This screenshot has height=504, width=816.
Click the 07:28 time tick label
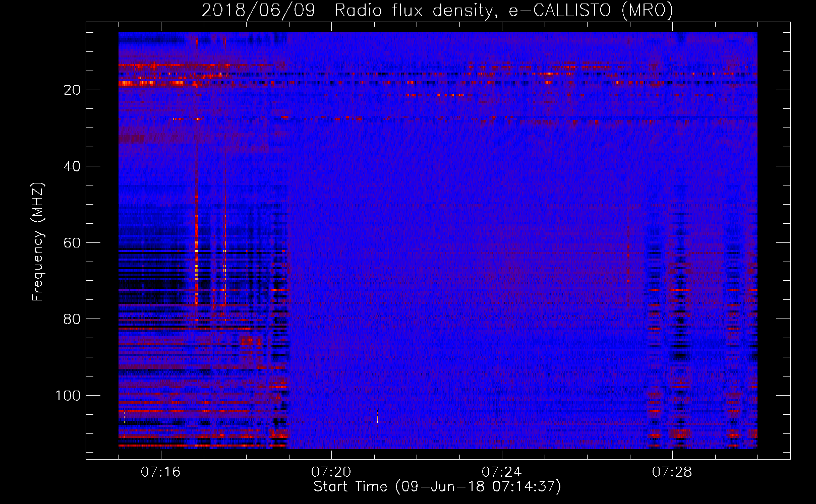(672, 472)
